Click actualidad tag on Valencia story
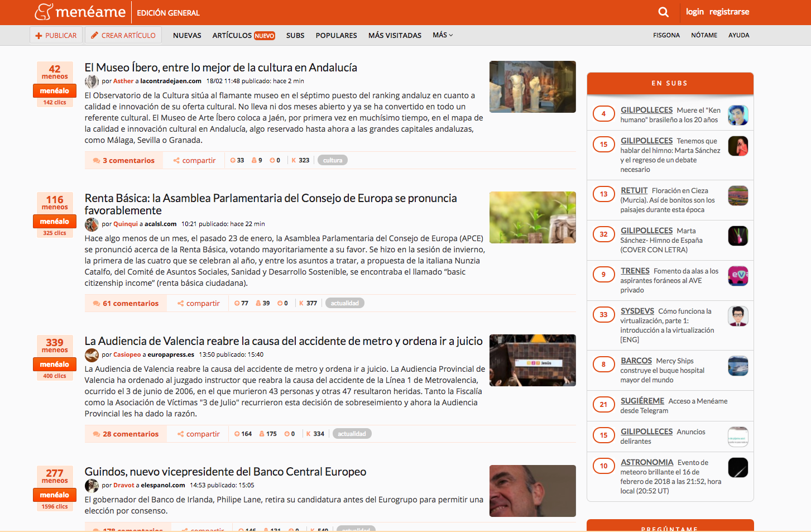This screenshot has height=532, width=811. [352, 434]
